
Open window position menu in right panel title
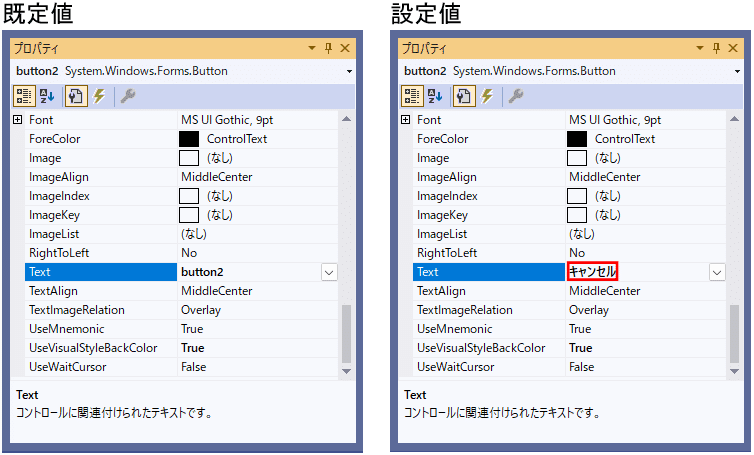(700, 48)
